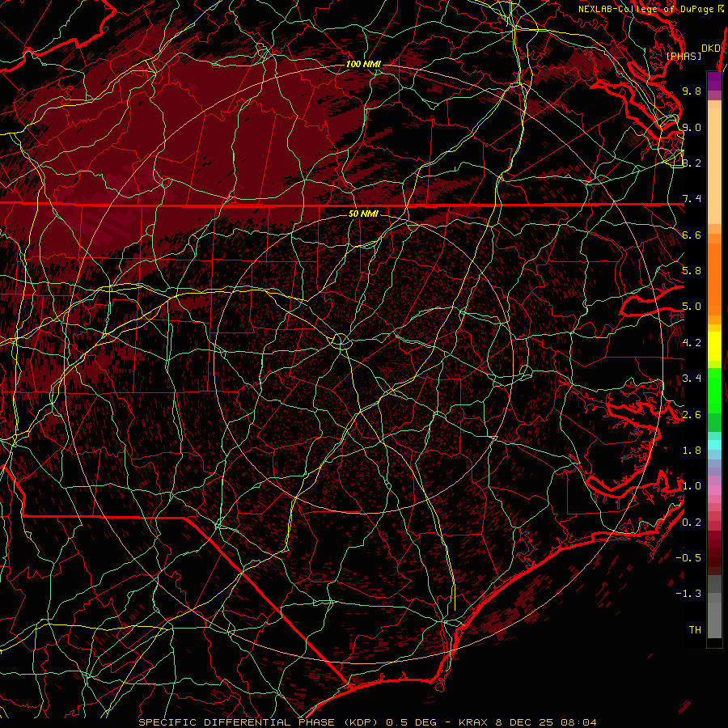Pick the pink band of the color bar
This screenshot has width=728, height=728.
[714, 490]
